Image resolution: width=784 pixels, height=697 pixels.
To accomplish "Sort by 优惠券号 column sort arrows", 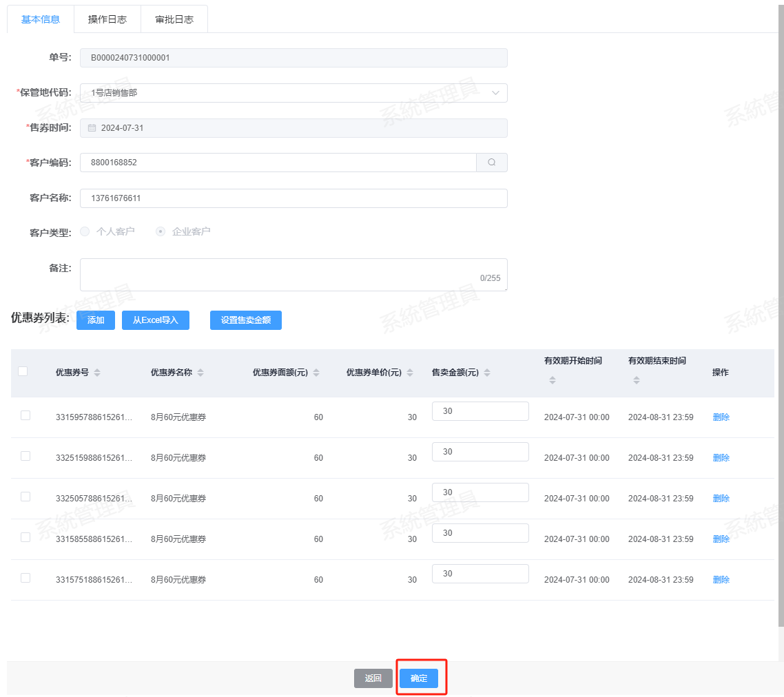I will [x=97, y=373].
